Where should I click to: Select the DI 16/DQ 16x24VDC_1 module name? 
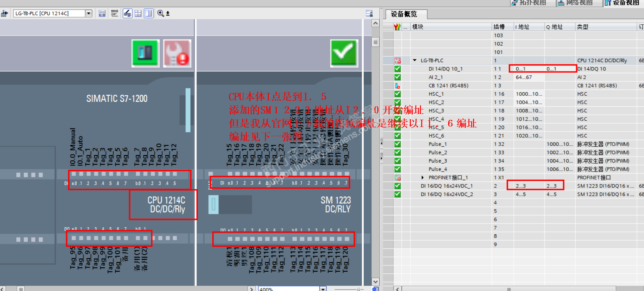(x=447, y=186)
